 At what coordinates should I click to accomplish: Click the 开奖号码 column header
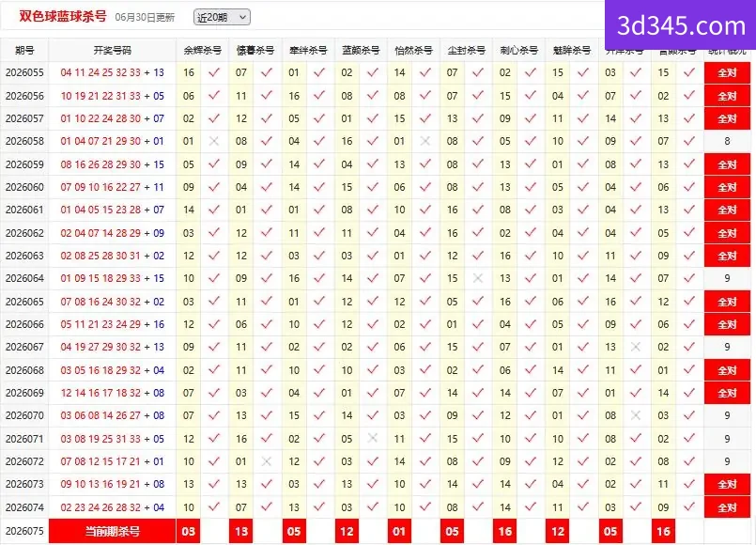[x=113, y=50]
